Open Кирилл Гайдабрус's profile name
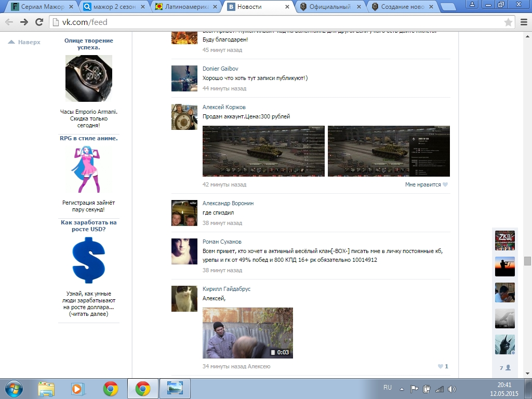Viewport: 532px width, 399px height. point(227,289)
